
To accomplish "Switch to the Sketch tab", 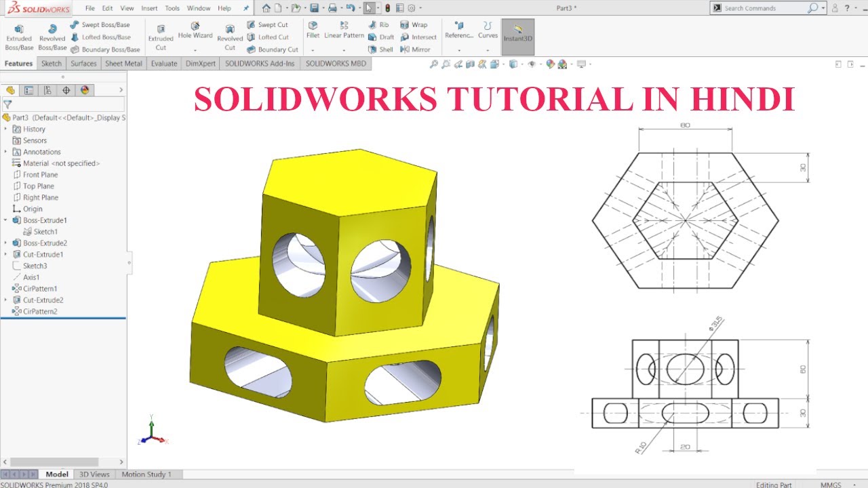I will point(52,64).
